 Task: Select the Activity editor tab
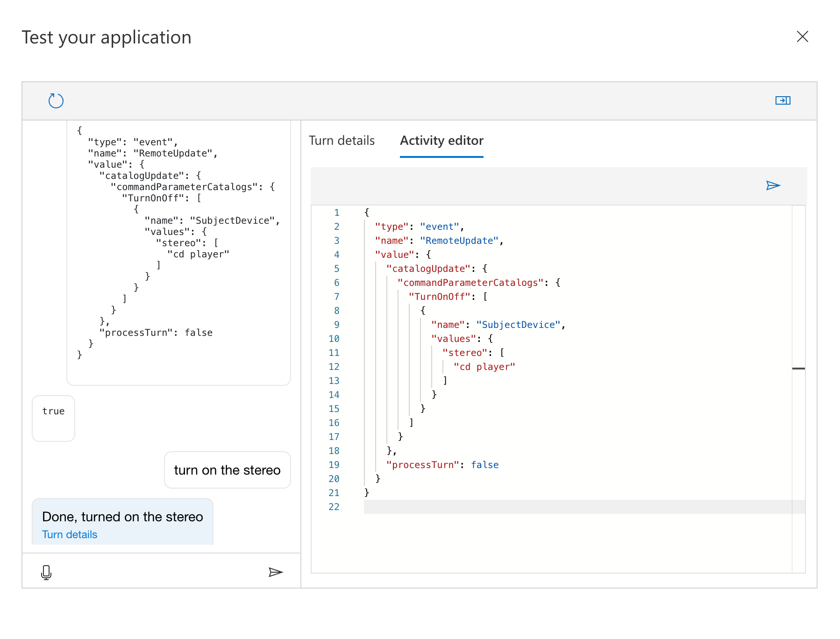(x=441, y=141)
